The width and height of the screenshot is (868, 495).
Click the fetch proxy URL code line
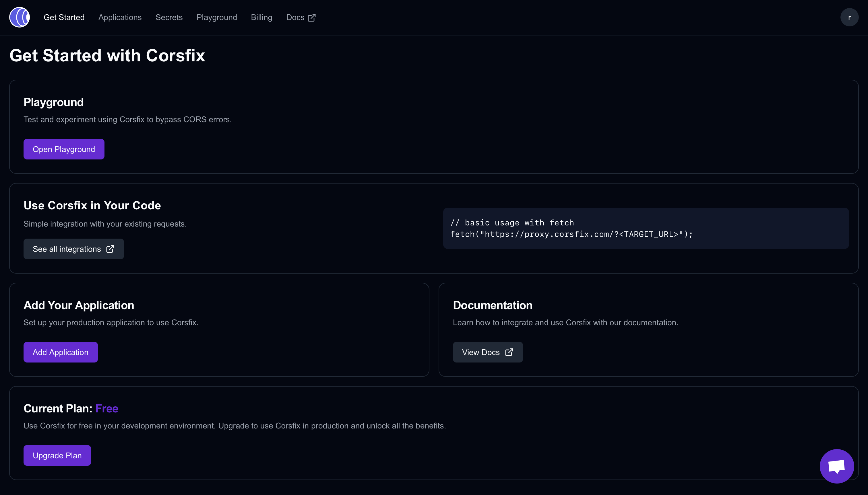[571, 234]
